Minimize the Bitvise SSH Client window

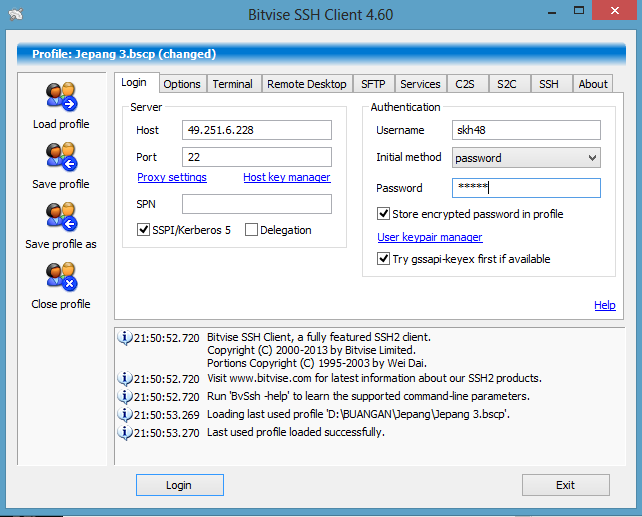tap(552, 11)
